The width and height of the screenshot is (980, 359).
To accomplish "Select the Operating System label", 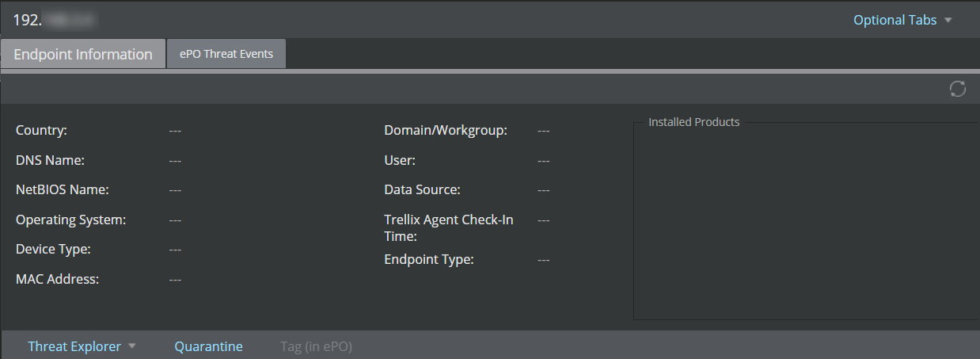I will click(x=70, y=220).
